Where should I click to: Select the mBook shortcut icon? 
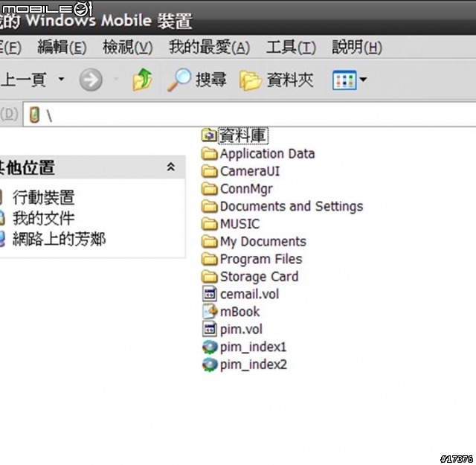[210, 312]
